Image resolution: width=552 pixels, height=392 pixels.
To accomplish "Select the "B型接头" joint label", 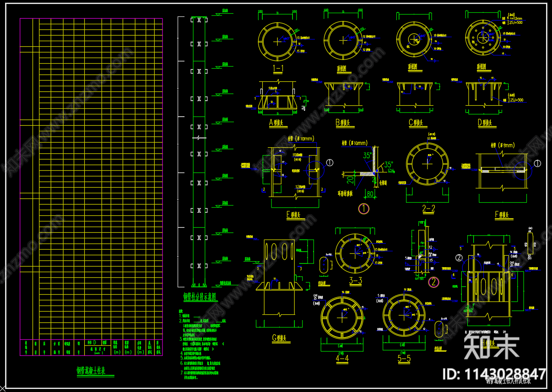I will click(343, 123).
